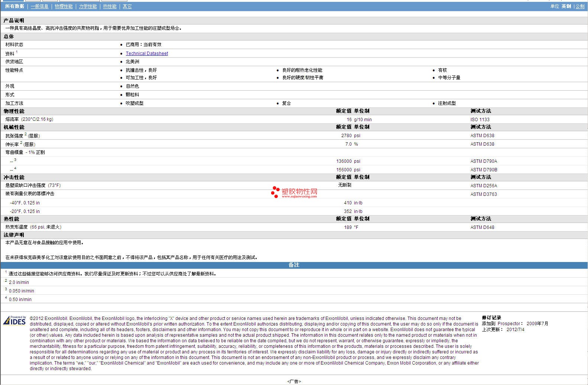Click ASTM D790B test method
588x385 pixels.
pos(484,170)
